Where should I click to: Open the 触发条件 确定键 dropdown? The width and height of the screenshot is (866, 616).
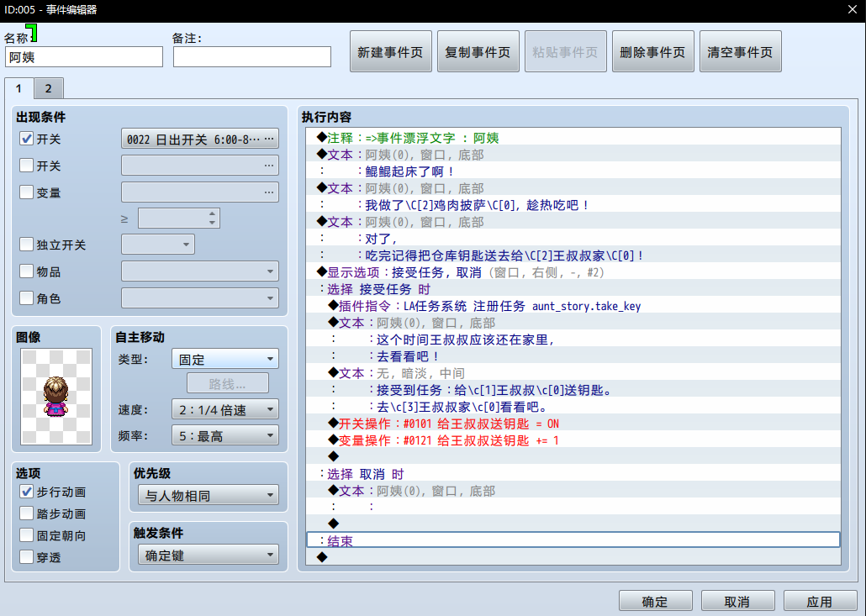coord(209,555)
